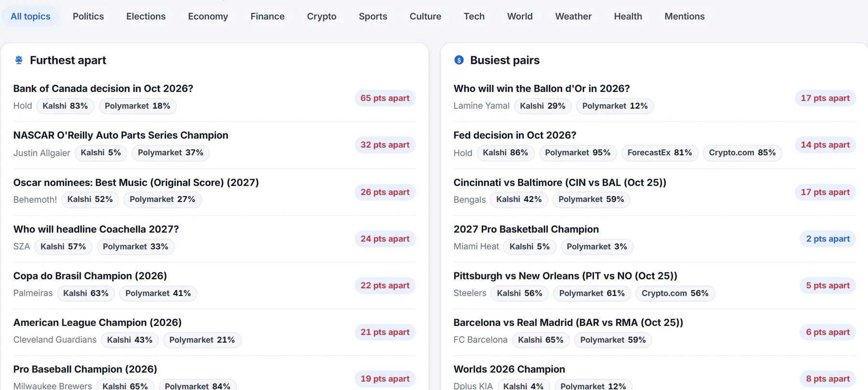Open American League Champion (2026) market
868x390 pixels.
97,323
